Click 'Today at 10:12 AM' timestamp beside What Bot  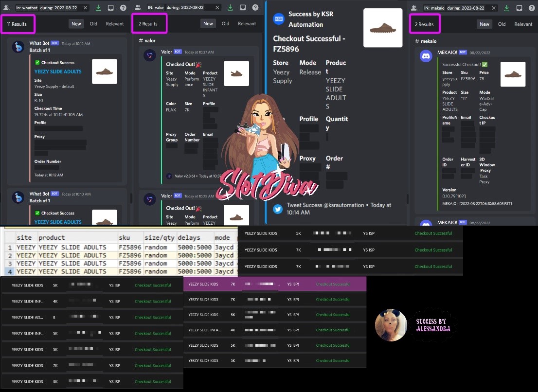point(76,44)
